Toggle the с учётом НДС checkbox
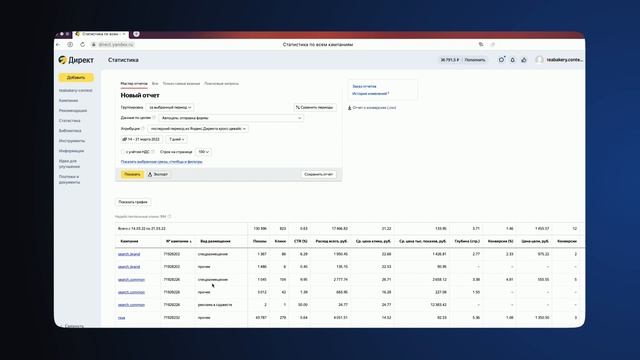 pyautogui.click(x=123, y=152)
